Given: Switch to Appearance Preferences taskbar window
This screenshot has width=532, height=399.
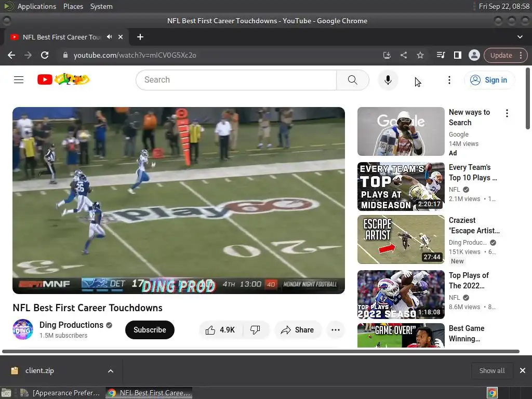Looking at the screenshot, I should [x=60, y=393].
